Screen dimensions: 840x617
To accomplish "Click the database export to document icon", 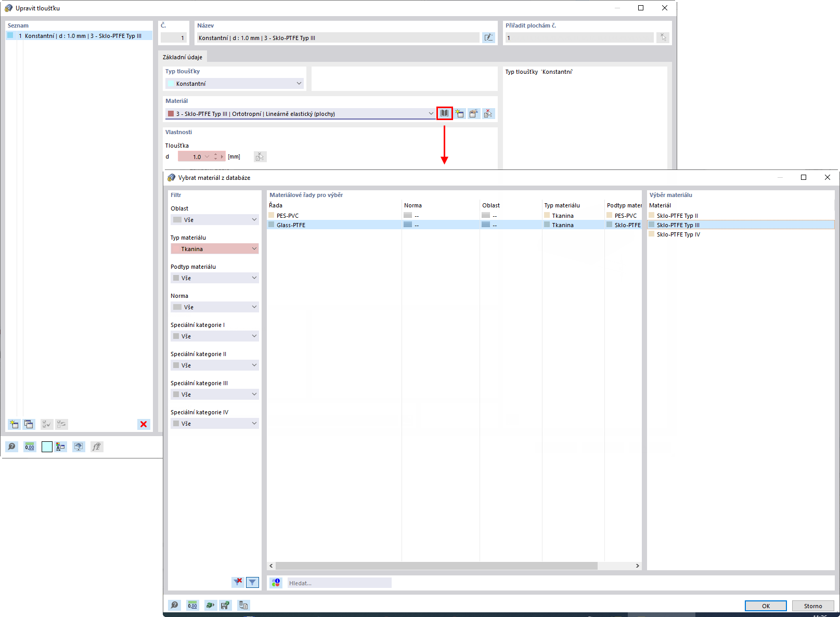I will (x=243, y=605).
